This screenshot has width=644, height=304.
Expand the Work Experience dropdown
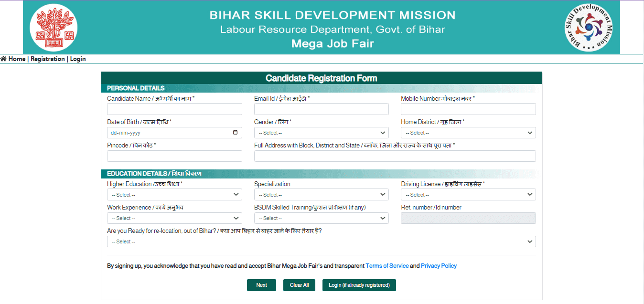[x=174, y=218]
